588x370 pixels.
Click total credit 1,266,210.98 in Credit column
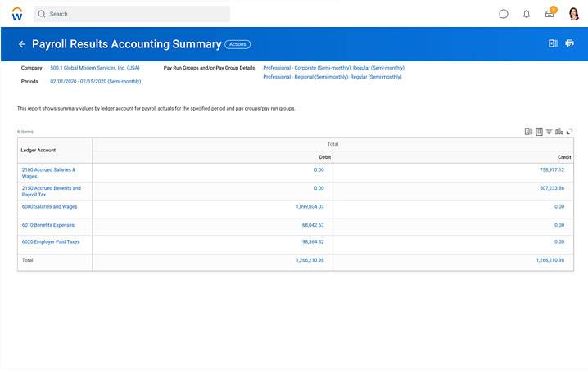pos(550,260)
